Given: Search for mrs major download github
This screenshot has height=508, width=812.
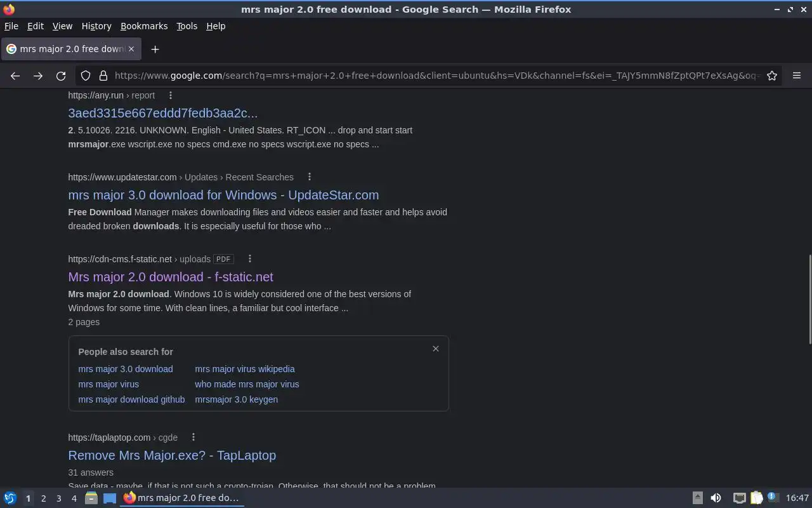Looking at the screenshot, I should pyautogui.click(x=131, y=399).
